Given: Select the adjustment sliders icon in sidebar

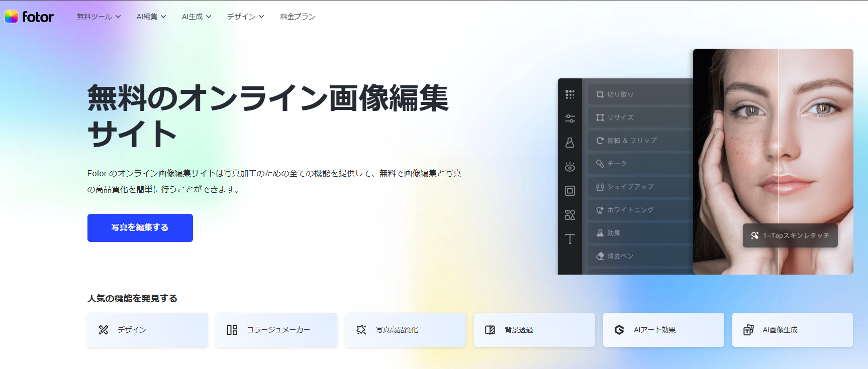Looking at the screenshot, I should tap(569, 118).
